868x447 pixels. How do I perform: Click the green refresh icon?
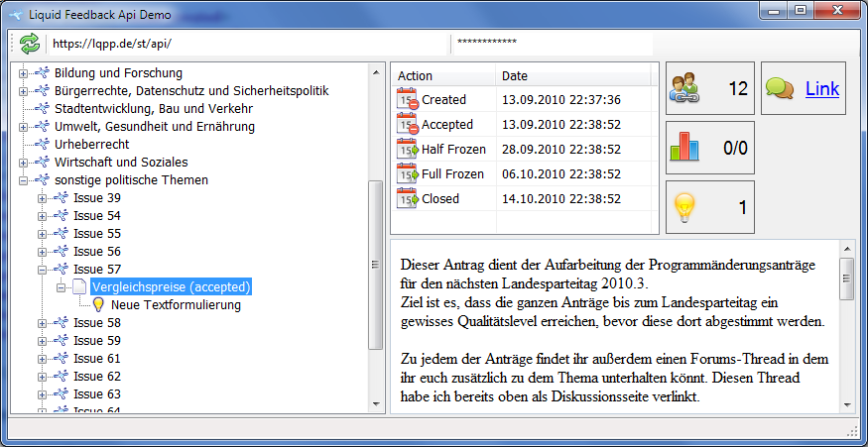(30, 43)
